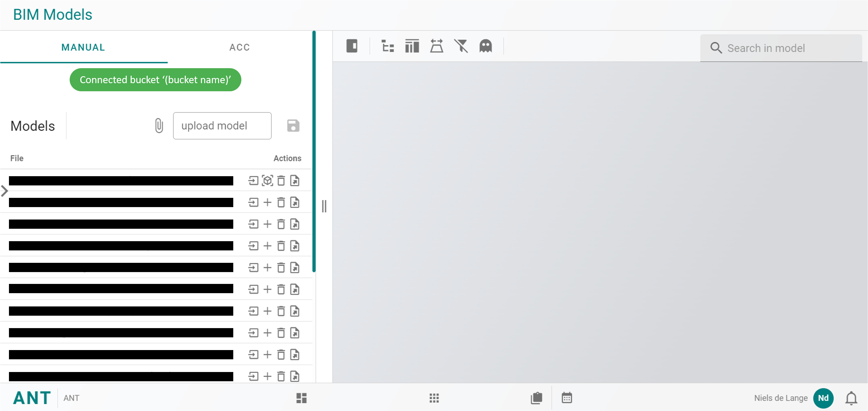Screen dimensions: 868x411
Task: Open notifications bell icon
Action: [x=851, y=398]
